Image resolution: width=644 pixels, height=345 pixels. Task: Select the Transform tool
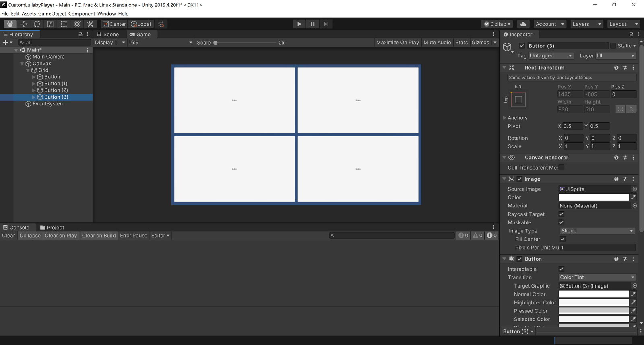[77, 24]
